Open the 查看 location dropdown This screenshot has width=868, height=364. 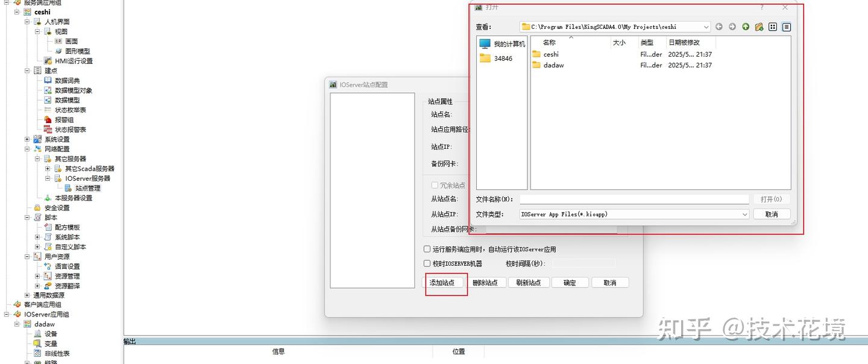tap(707, 27)
